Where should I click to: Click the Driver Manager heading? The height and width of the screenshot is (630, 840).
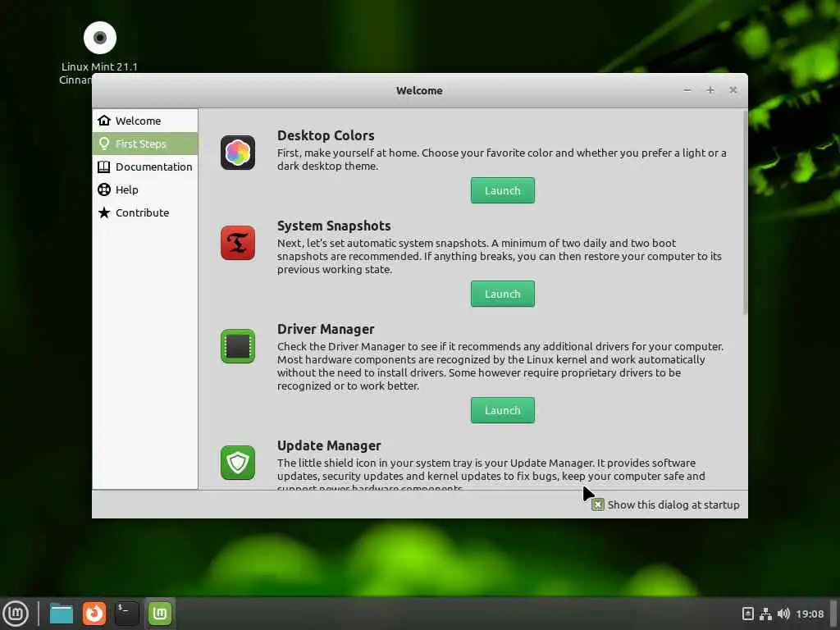coord(326,329)
